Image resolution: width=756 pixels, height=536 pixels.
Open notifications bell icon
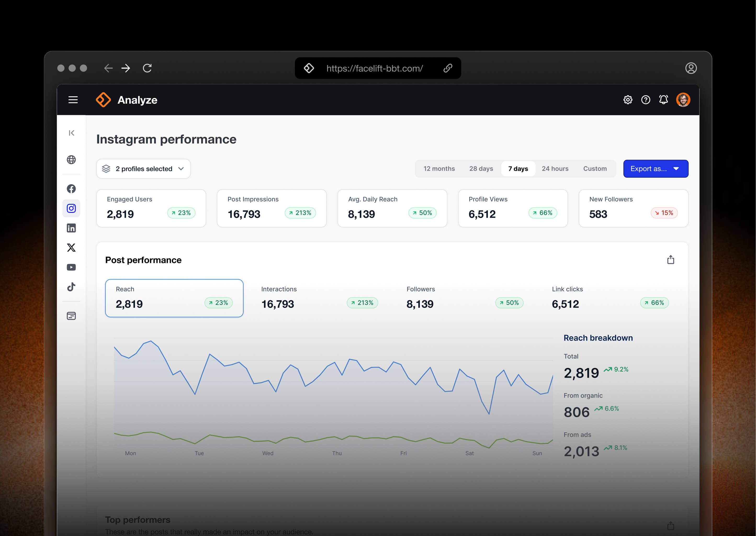pos(663,100)
